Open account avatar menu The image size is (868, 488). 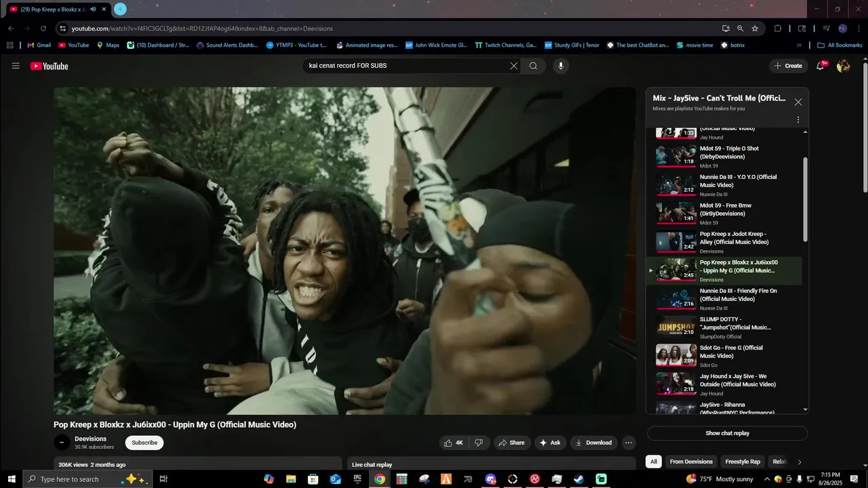[x=843, y=66]
